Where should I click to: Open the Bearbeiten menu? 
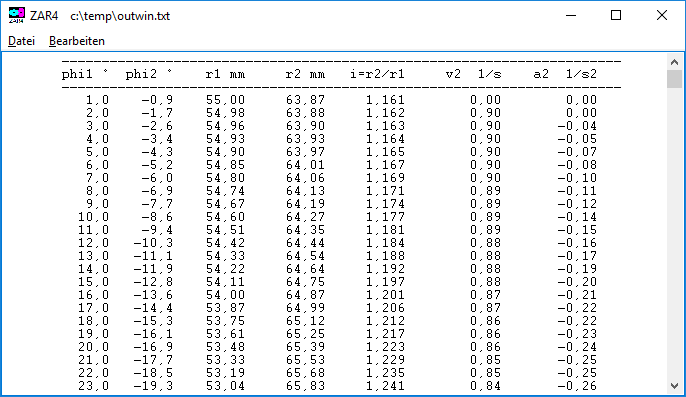tap(77, 41)
